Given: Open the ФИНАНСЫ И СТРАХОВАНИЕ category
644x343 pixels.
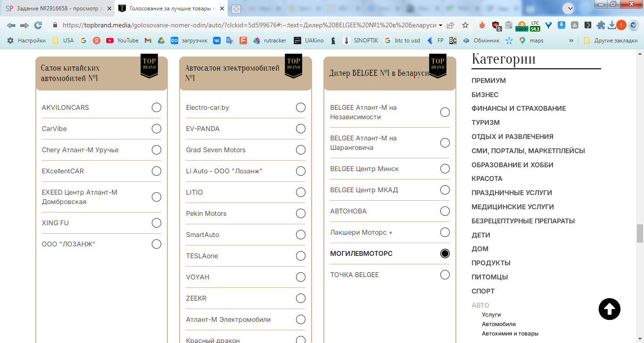Looking at the screenshot, I should point(519,108).
